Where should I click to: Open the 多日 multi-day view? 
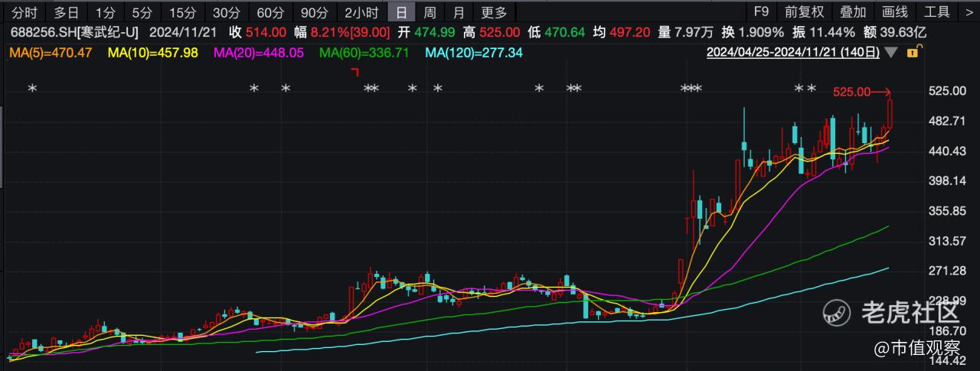[66, 12]
